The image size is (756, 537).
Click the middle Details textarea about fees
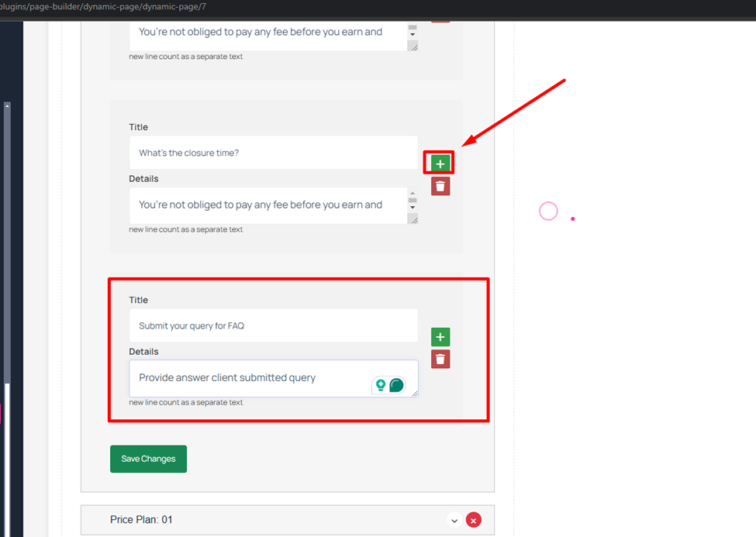point(268,205)
